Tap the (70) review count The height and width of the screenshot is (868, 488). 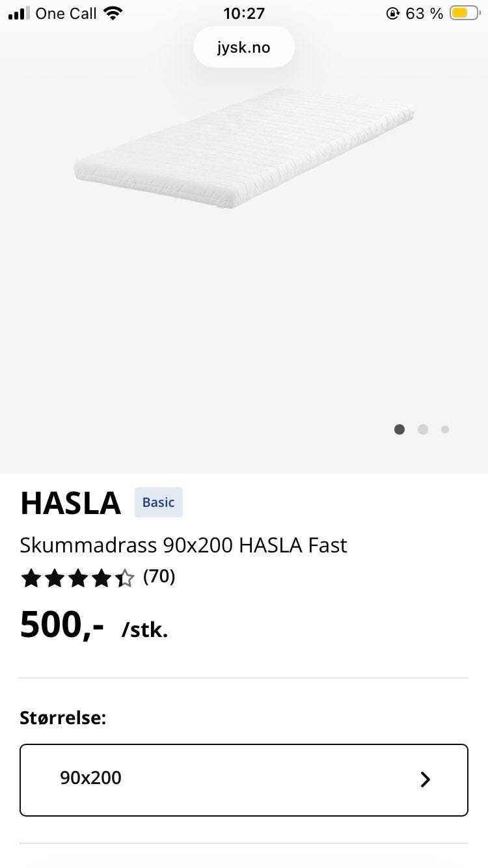coord(159,576)
